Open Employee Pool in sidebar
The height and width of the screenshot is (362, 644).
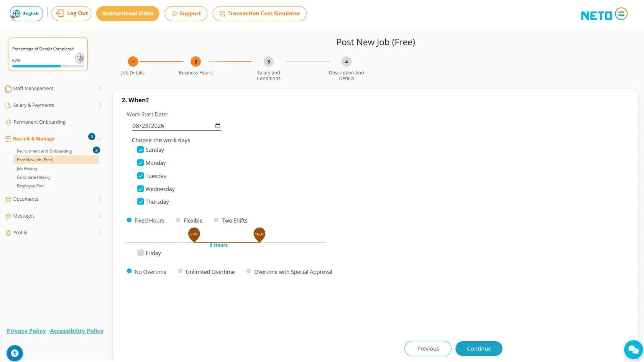pos(31,186)
